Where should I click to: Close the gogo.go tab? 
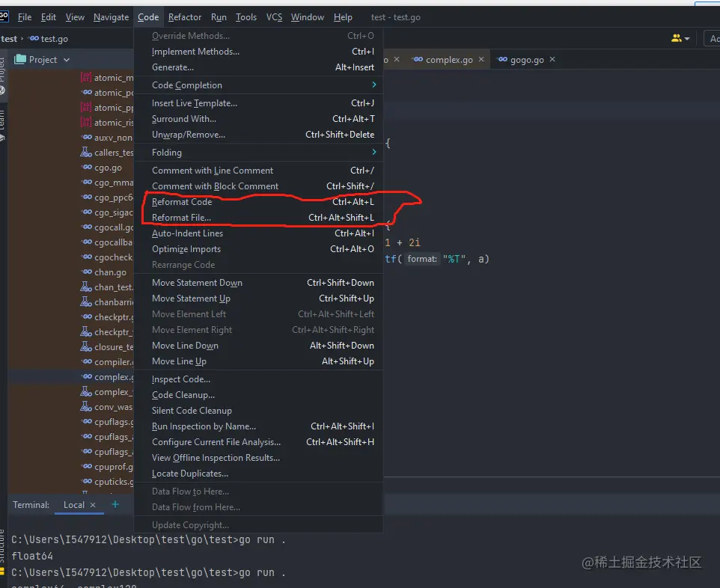552,59
